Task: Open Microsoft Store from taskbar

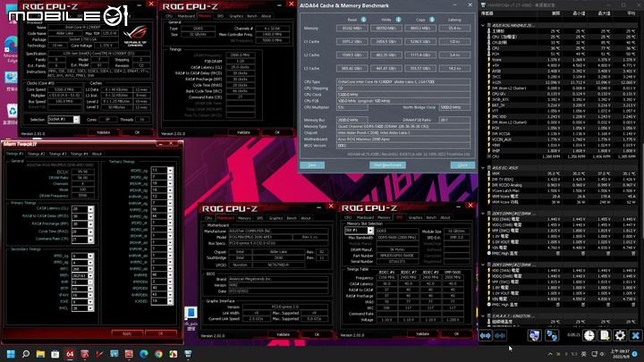Action: 55,354
